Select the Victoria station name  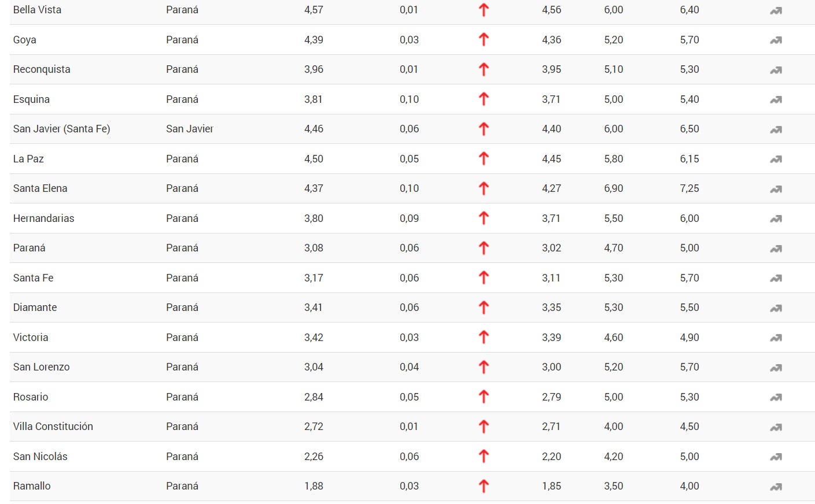pyautogui.click(x=31, y=338)
